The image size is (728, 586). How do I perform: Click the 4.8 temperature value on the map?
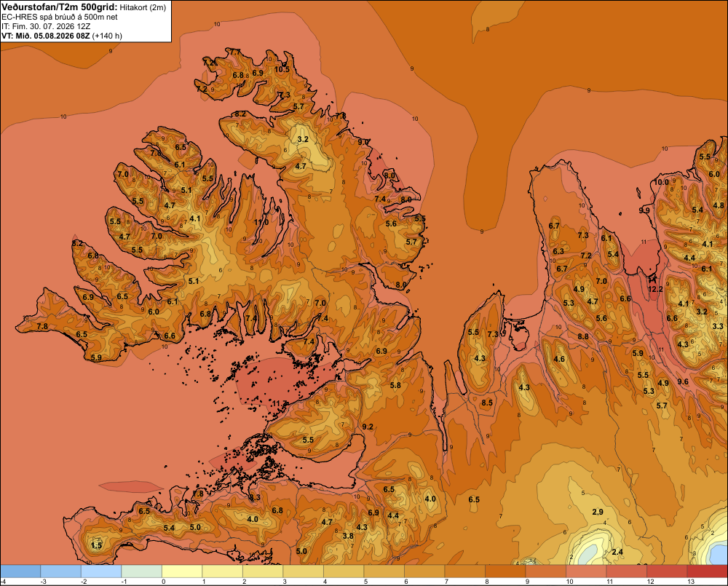(x=719, y=205)
